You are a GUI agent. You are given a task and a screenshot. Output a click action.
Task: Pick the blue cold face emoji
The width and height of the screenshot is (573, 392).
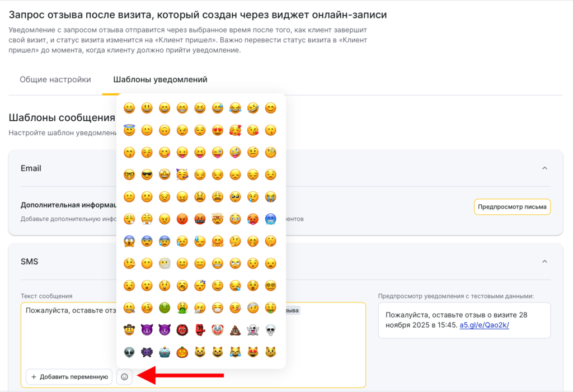pyautogui.click(x=270, y=219)
